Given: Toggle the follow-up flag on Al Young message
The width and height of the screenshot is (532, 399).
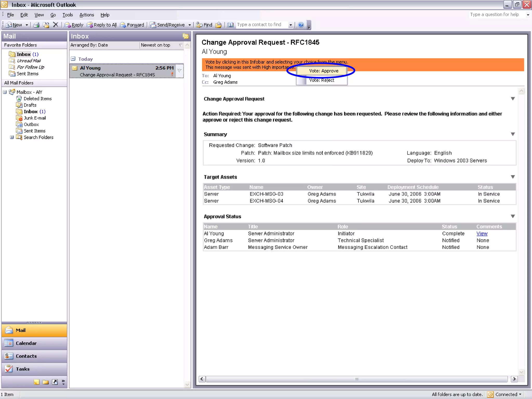Looking at the screenshot, I should click(x=179, y=71).
